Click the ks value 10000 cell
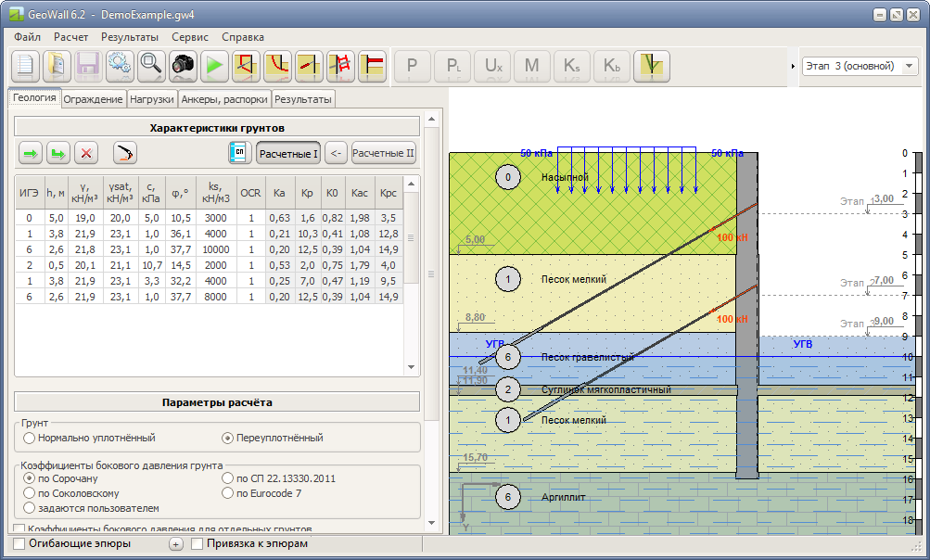This screenshot has height=560, width=930. tap(215, 249)
